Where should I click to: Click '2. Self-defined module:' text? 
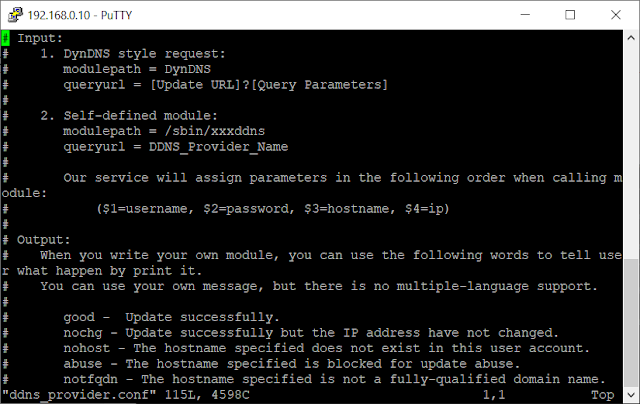click(x=129, y=115)
